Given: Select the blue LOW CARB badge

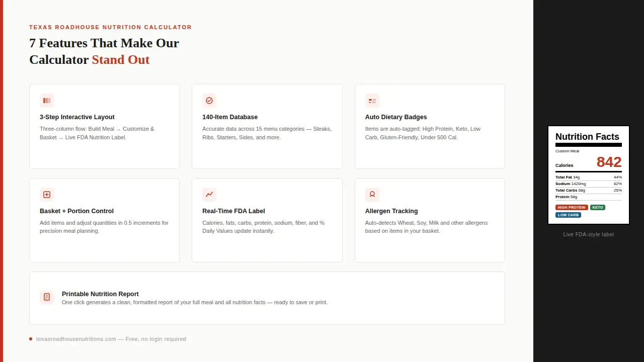Looking at the screenshot, I should coord(568,215).
